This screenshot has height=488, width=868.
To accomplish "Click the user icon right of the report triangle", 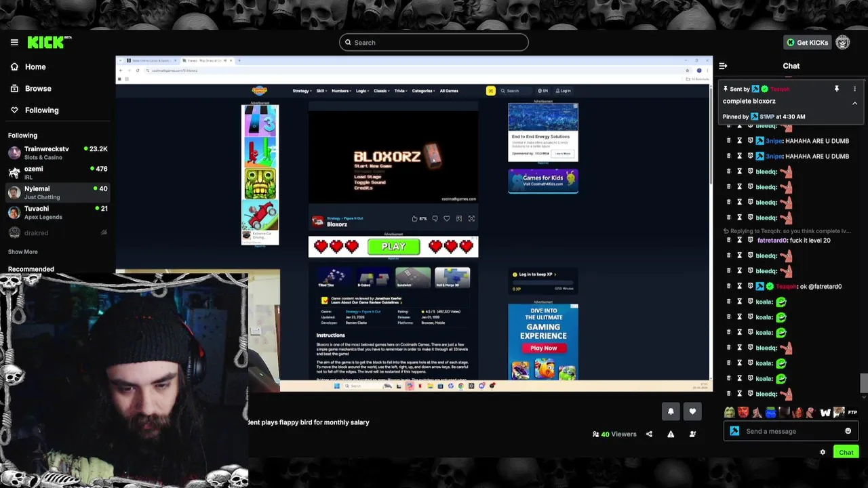I will coord(692,434).
